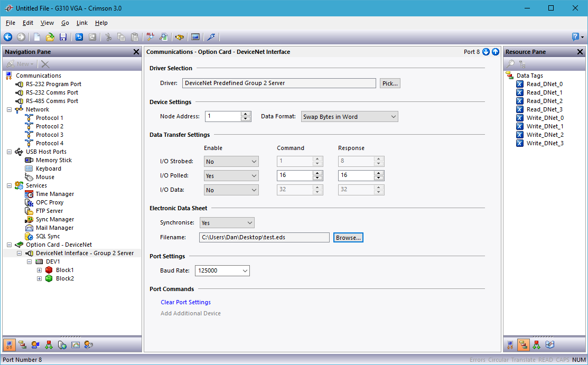588x365 pixels.
Task: Open the I/O Strobed Enable dropdown
Action: point(231,161)
